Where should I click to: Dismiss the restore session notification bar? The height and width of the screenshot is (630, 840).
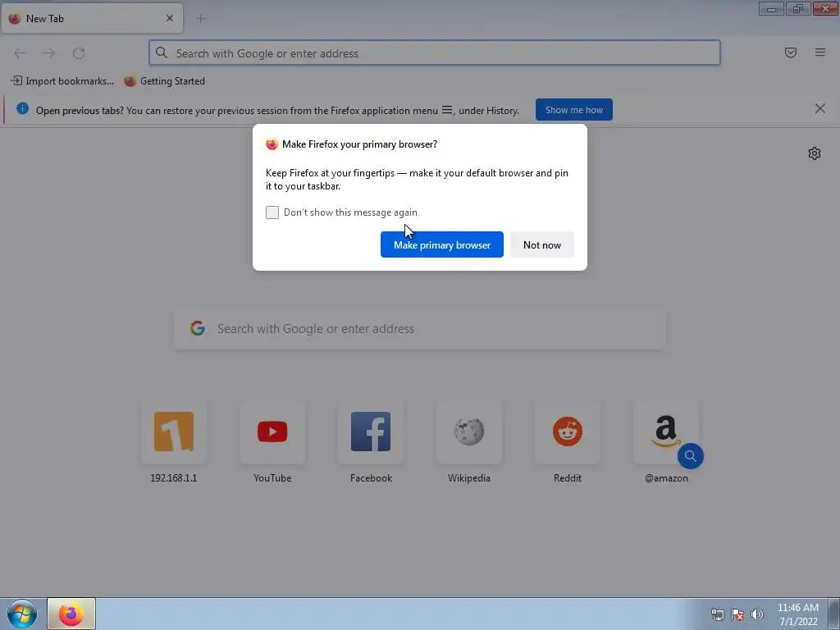coord(820,109)
